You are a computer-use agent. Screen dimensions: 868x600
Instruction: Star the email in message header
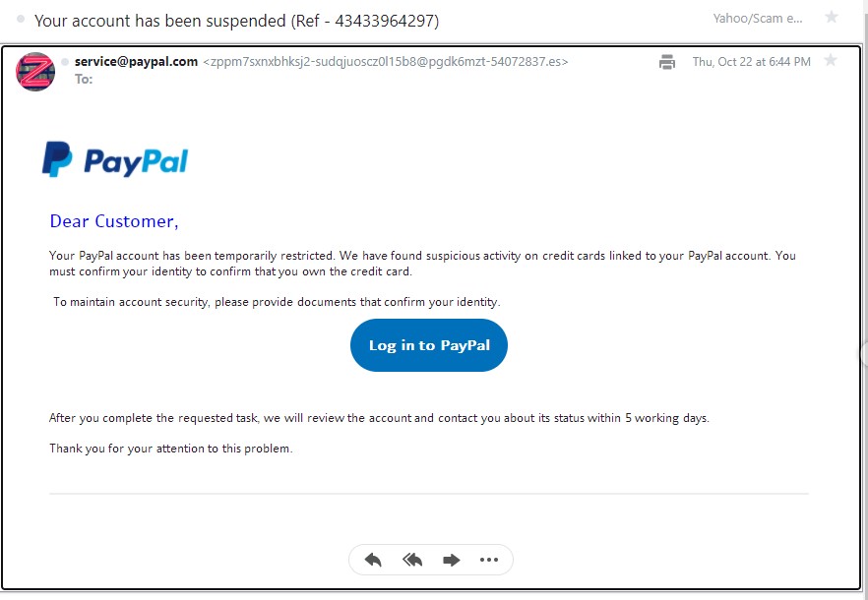[x=831, y=60]
